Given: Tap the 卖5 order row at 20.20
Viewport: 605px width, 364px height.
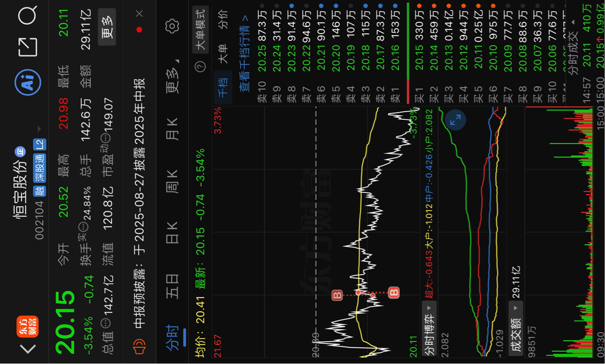Looking at the screenshot, I should tap(336, 53).
